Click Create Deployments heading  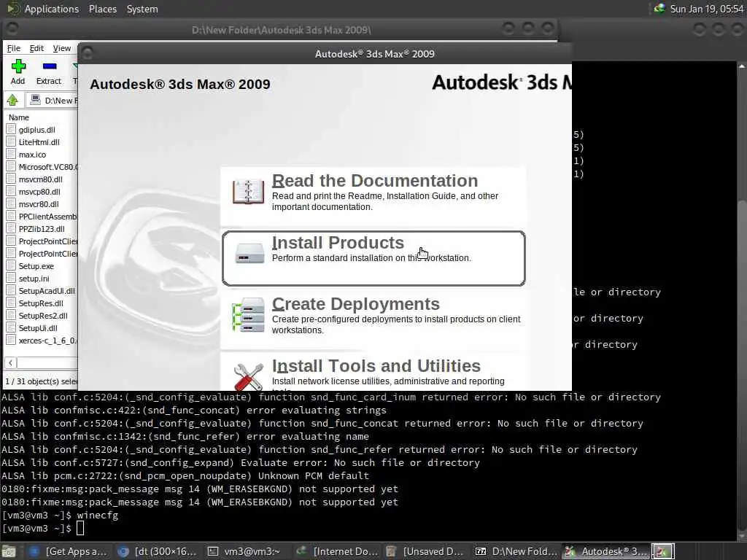[x=355, y=304]
